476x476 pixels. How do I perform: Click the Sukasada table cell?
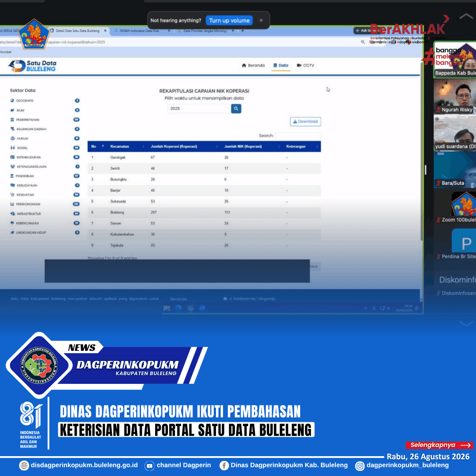coord(118,201)
